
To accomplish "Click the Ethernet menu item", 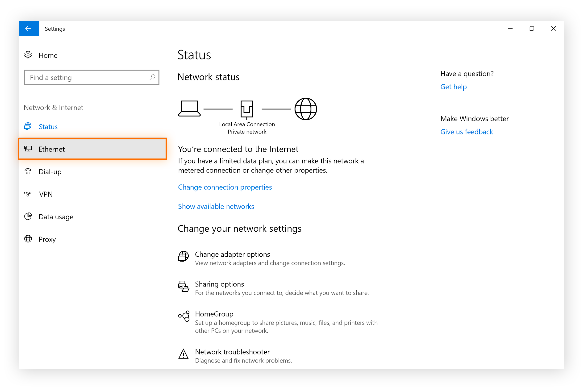I will [x=94, y=149].
